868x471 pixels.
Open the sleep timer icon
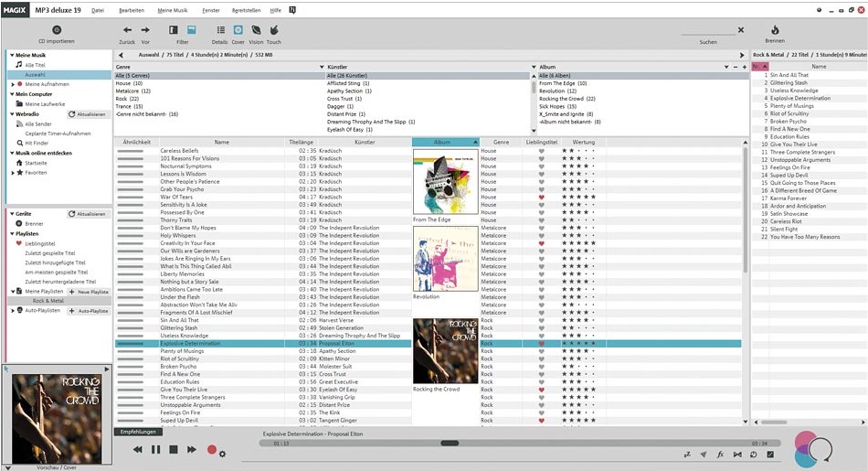click(x=687, y=455)
